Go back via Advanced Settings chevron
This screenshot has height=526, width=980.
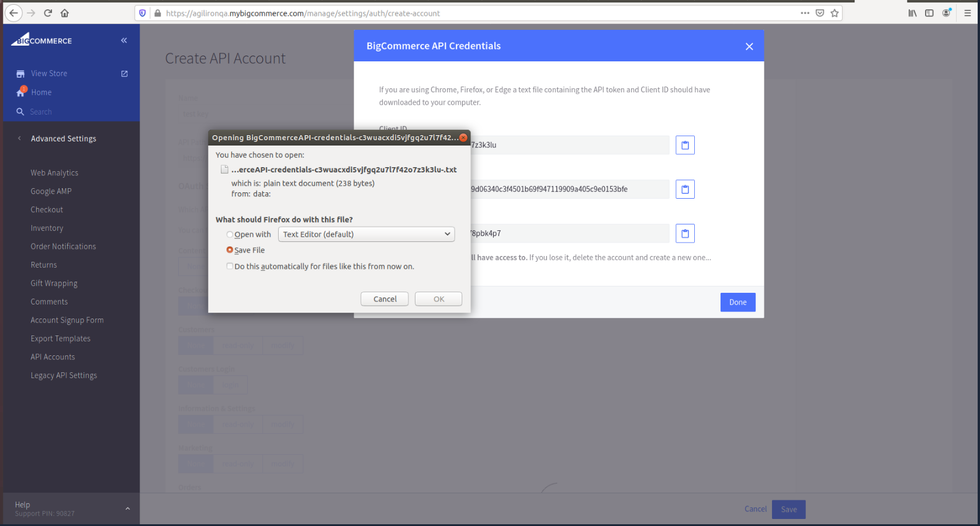[19, 139]
